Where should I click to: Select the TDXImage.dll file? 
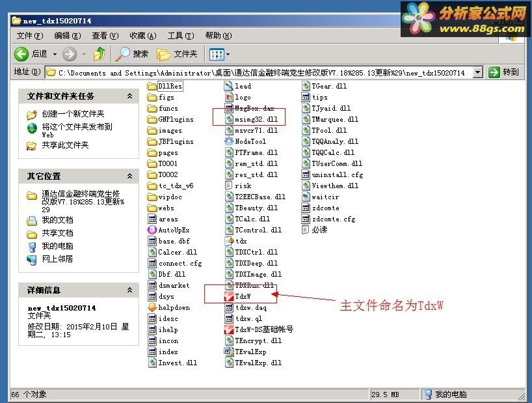coord(253,274)
